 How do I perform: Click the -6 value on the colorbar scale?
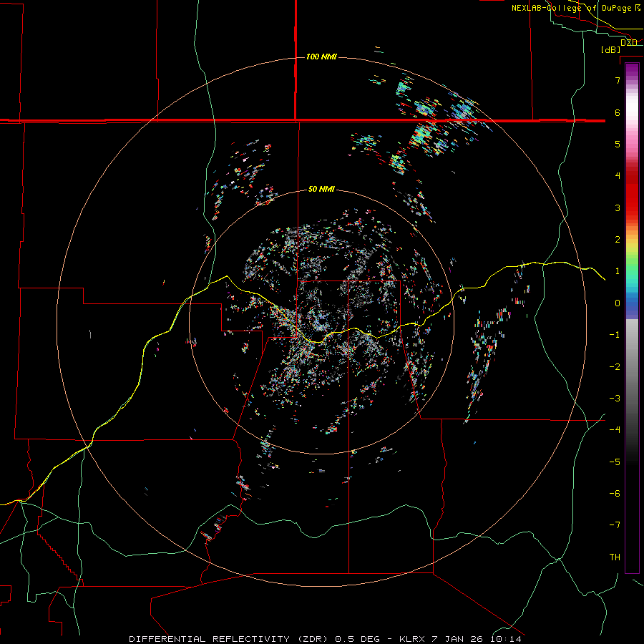[x=615, y=494]
